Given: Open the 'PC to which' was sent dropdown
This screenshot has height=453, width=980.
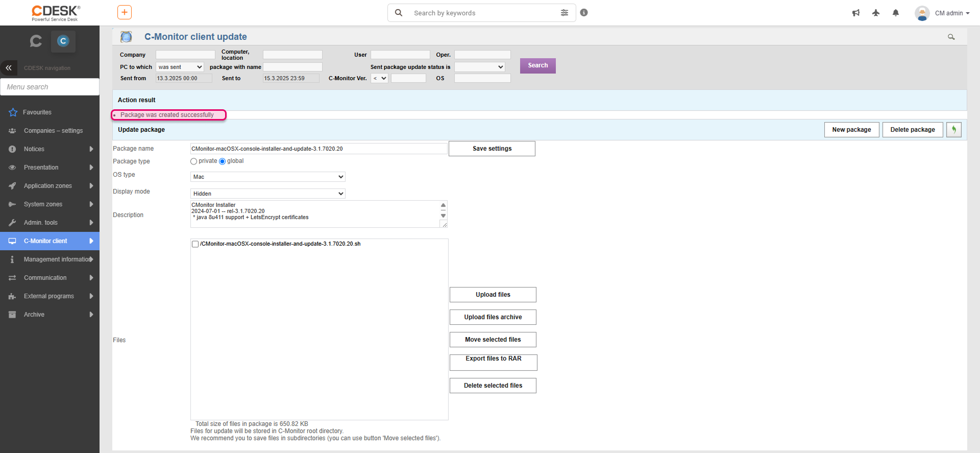Looking at the screenshot, I should coord(180,67).
